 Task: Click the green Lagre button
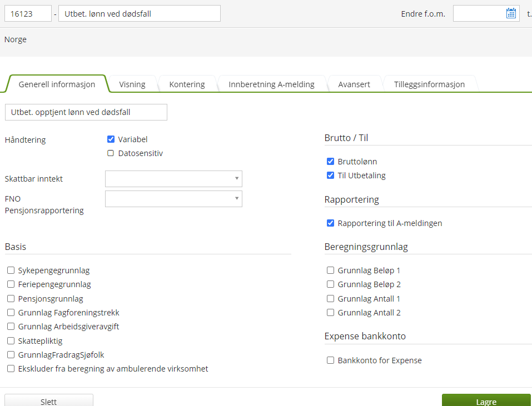point(486,400)
